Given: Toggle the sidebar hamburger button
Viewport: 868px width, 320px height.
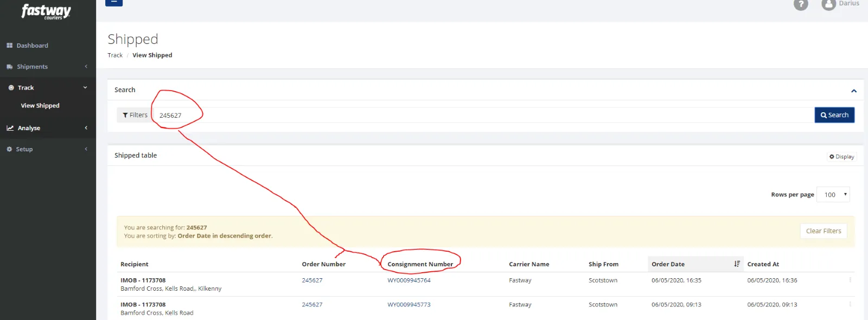Looking at the screenshot, I should (114, 2).
